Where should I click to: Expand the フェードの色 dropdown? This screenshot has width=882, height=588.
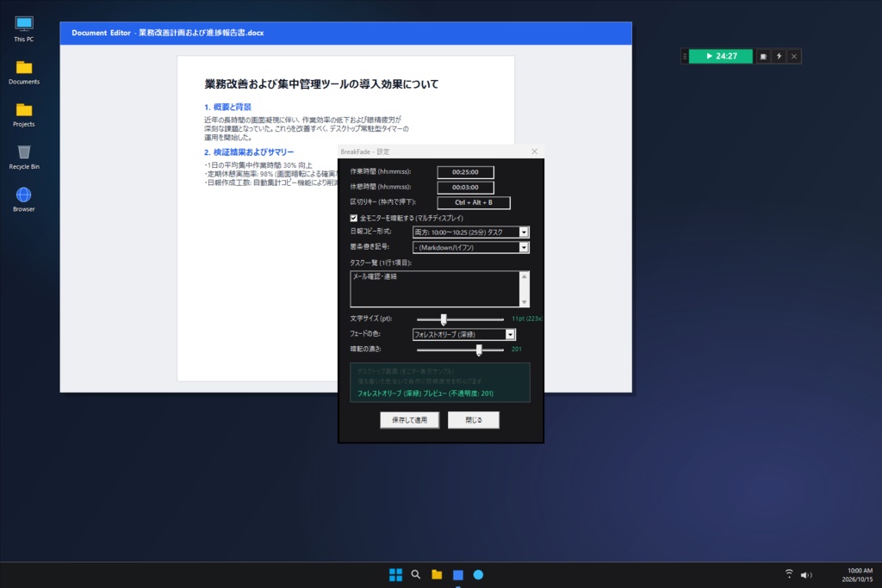[510, 335]
